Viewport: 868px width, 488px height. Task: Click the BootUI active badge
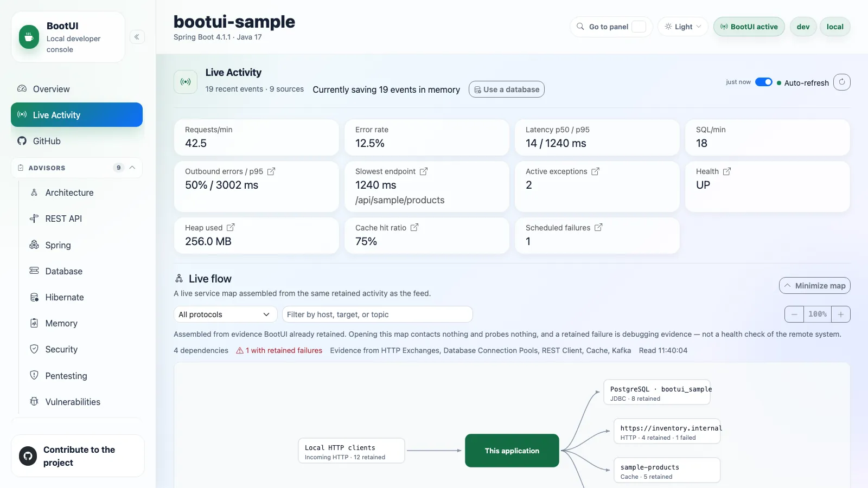(x=749, y=27)
